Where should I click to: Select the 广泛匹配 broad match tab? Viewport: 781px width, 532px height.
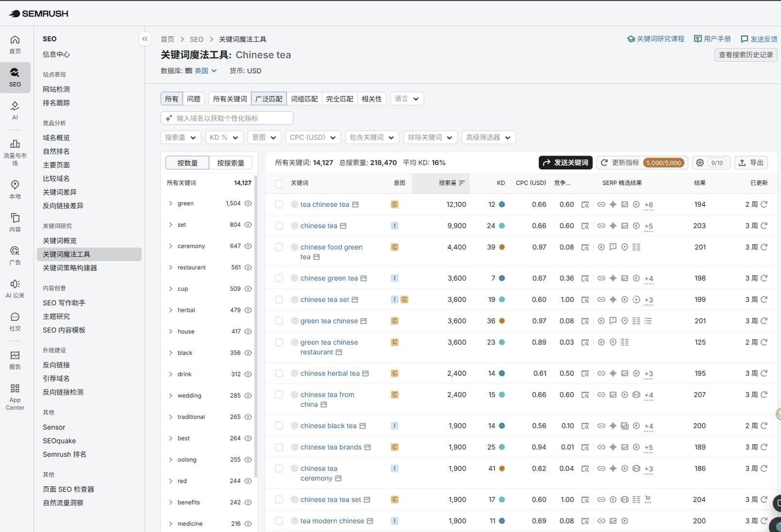pyautogui.click(x=268, y=99)
